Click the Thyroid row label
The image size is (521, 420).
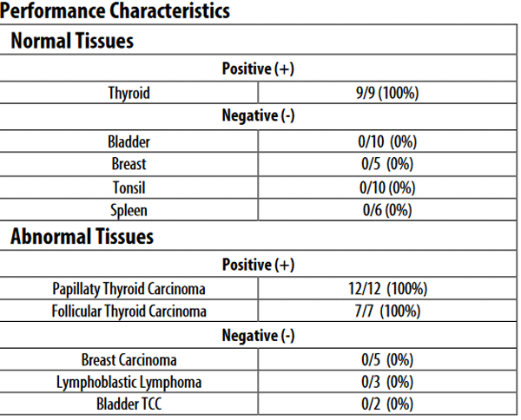pyautogui.click(x=129, y=92)
